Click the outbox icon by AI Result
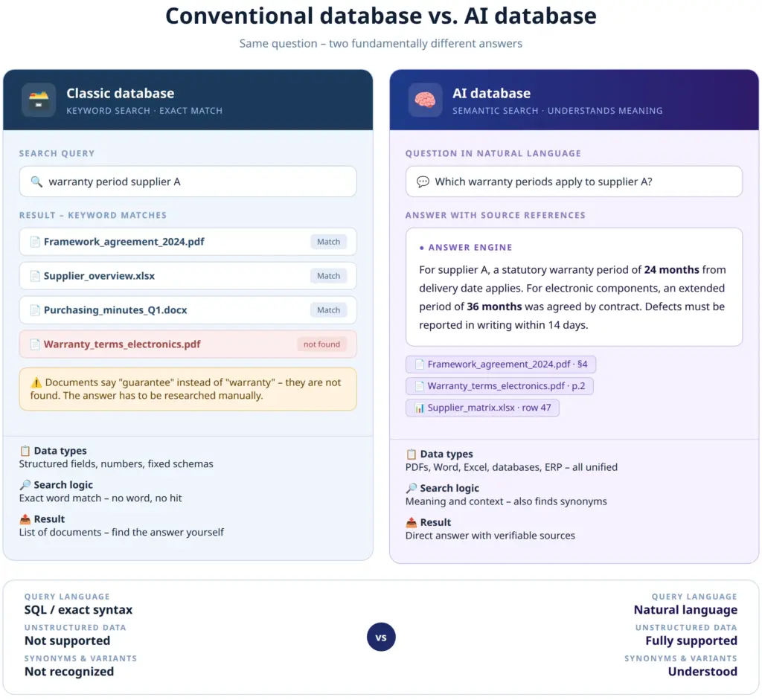 [x=412, y=523]
